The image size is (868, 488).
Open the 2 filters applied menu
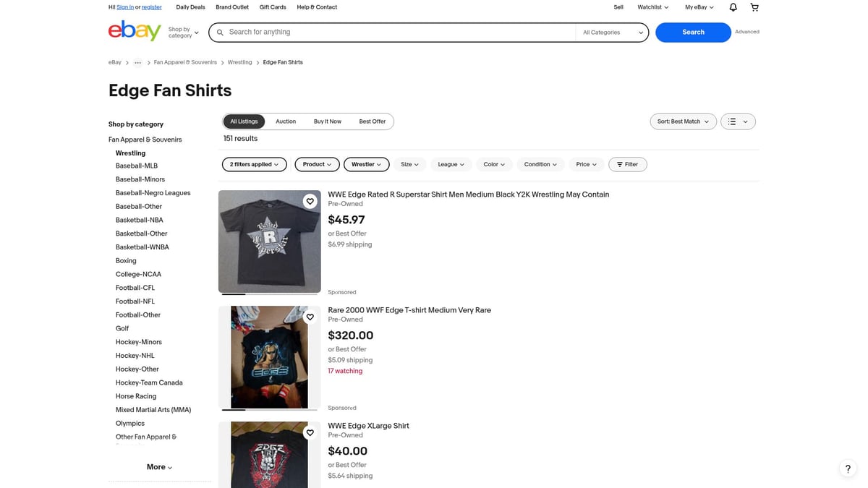click(x=254, y=164)
